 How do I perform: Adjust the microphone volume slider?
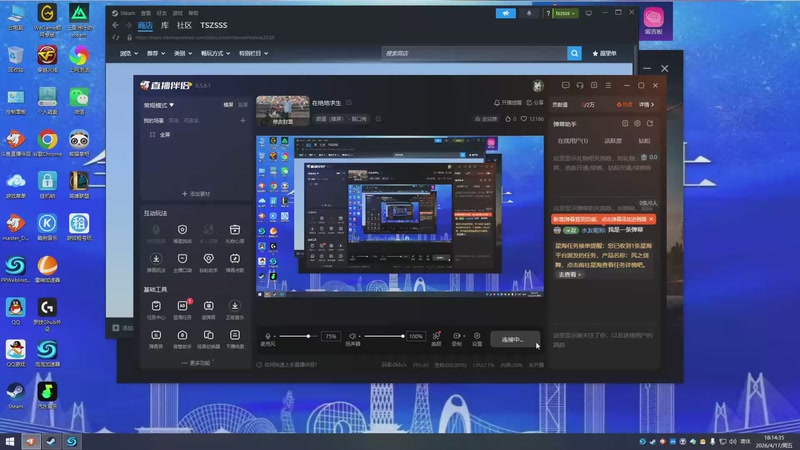pyautogui.click(x=296, y=336)
